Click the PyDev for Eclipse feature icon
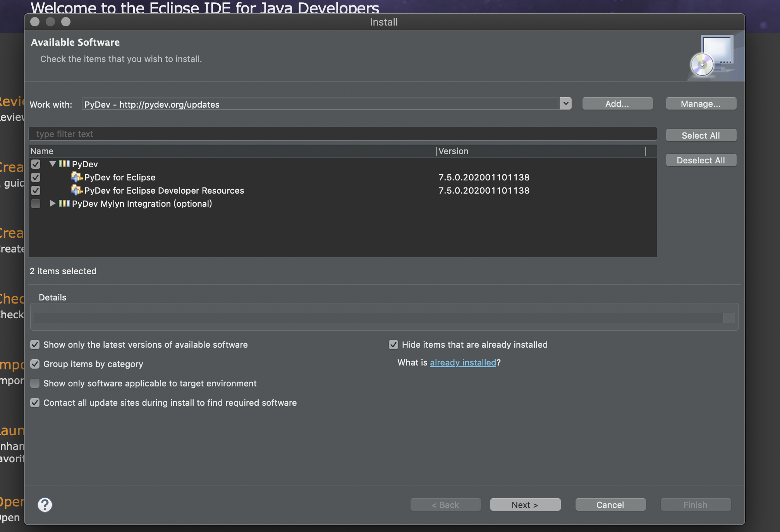Screen dimensions: 780x532 [77, 177]
